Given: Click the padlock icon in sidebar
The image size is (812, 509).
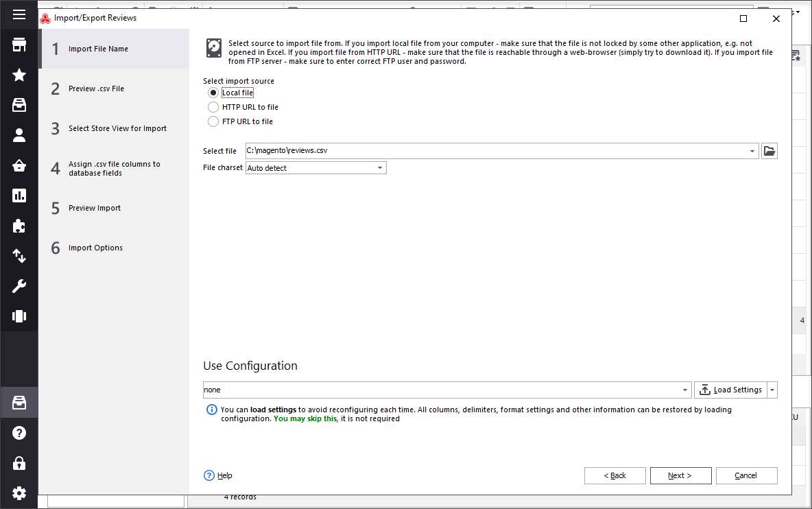Looking at the screenshot, I should click(x=19, y=463).
